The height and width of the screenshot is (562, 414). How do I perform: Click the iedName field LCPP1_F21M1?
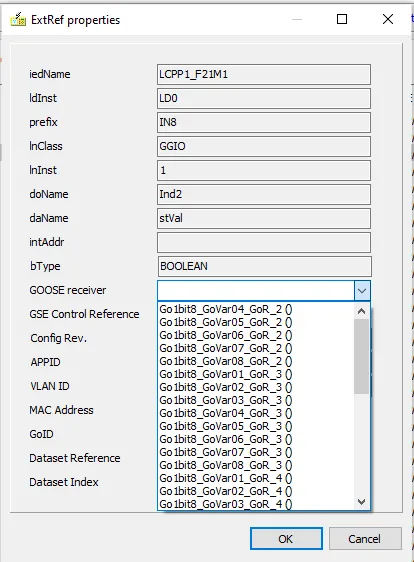point(264,75)
